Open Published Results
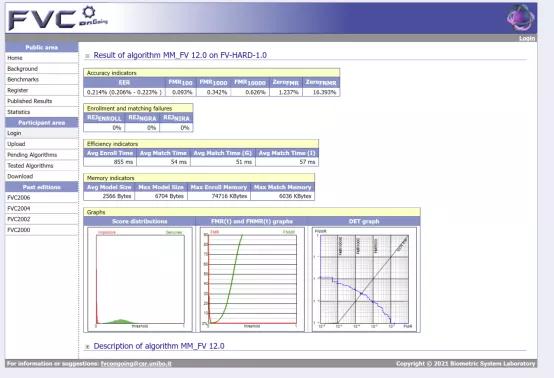 tap(30, 101)
